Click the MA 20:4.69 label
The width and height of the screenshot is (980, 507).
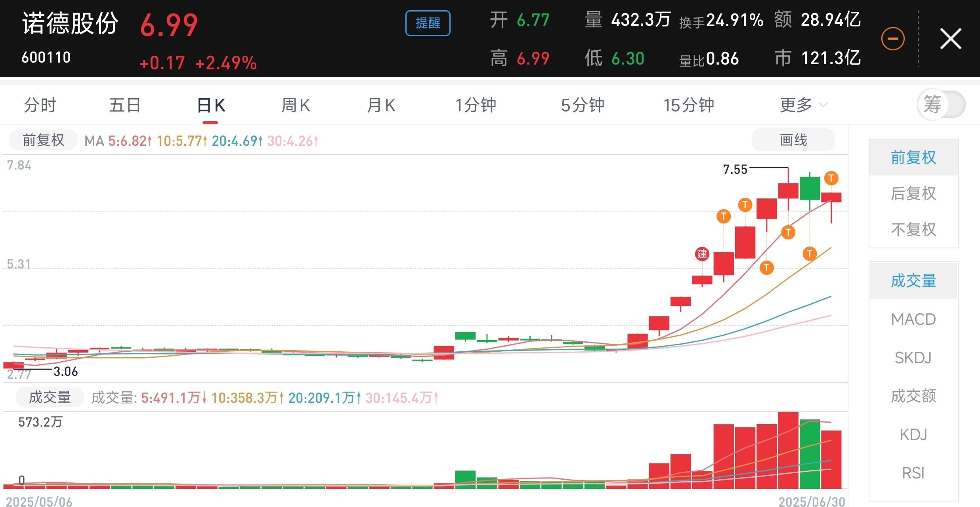click(237, 141)
